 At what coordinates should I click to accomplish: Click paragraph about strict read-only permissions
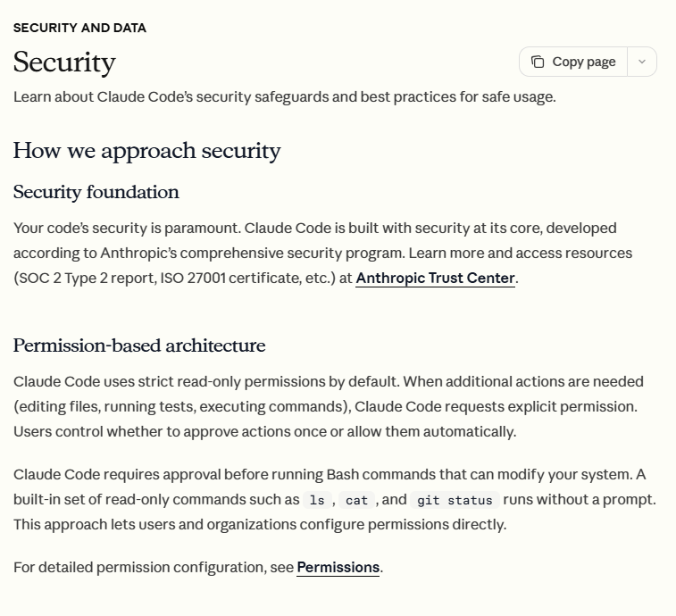click(x=329, y=406)
